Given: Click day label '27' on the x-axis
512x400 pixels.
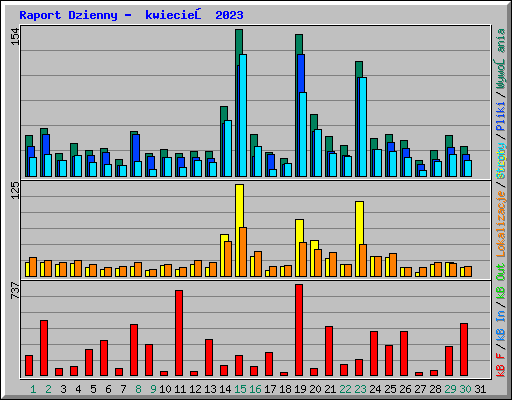Looking at the screenshot, I should click(420, 389).
